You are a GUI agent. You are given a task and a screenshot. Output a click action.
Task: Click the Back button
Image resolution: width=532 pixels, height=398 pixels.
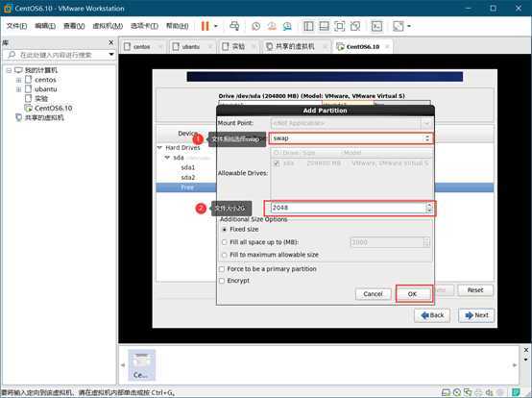(432, 315)
